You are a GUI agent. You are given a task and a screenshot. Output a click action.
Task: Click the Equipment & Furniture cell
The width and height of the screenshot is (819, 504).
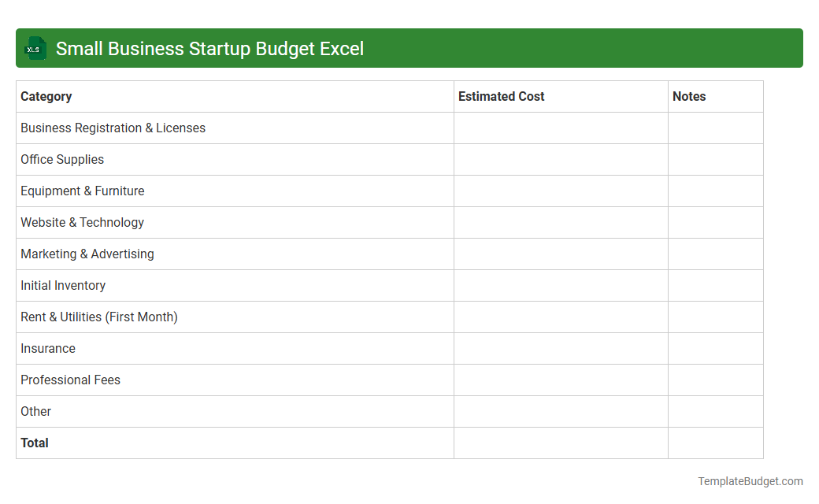[83, 191]
